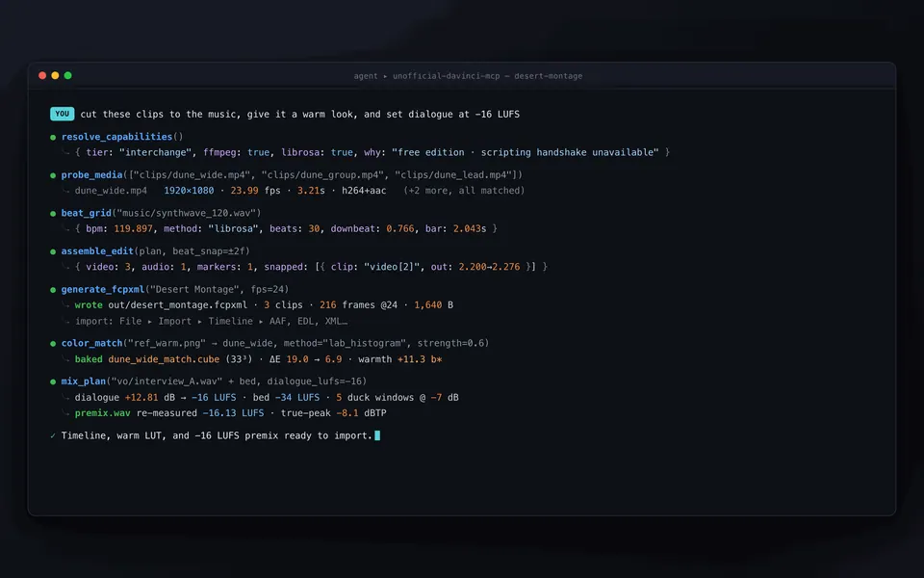Image resolution: width=924 pixels, height=578 pixels.
Task: Click the 'clips/dune_group.mp4' argument
Action: tap(323, 174)
